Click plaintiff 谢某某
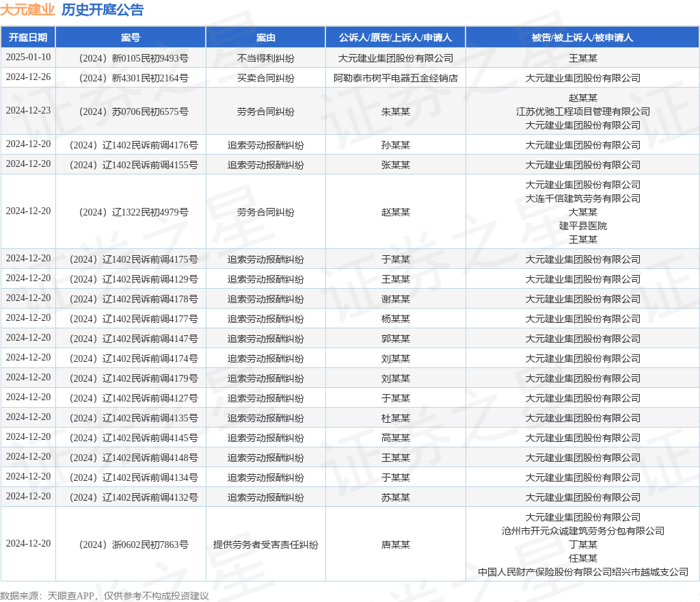700x602 pixels. (x=396, y=299)
